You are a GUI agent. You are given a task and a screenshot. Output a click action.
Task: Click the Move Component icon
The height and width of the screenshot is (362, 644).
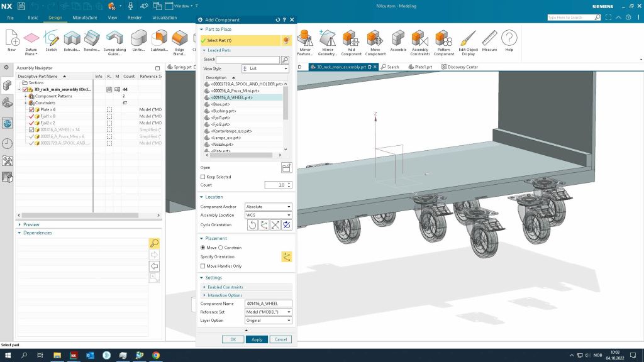coord(375,39)
